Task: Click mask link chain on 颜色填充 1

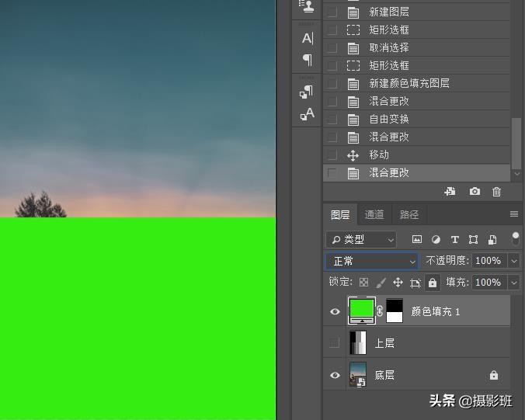Action: pyautogui.click(x=380, y=311)
